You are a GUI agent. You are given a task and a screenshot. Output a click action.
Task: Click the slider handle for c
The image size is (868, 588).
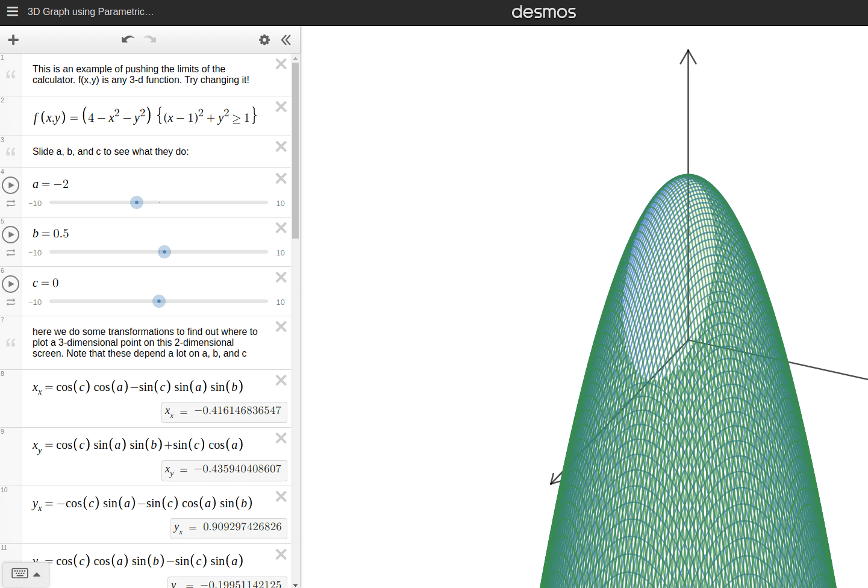pos(159,301)
